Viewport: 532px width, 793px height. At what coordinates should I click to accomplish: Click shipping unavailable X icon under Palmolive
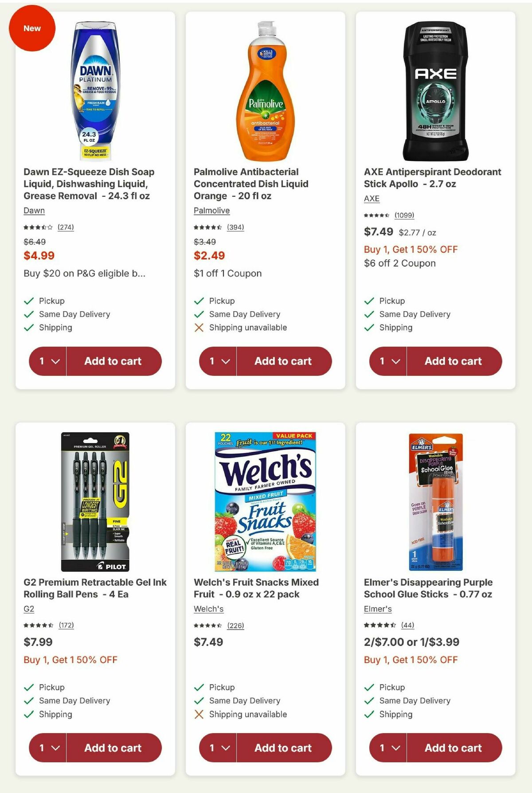(x=199, y=328)
